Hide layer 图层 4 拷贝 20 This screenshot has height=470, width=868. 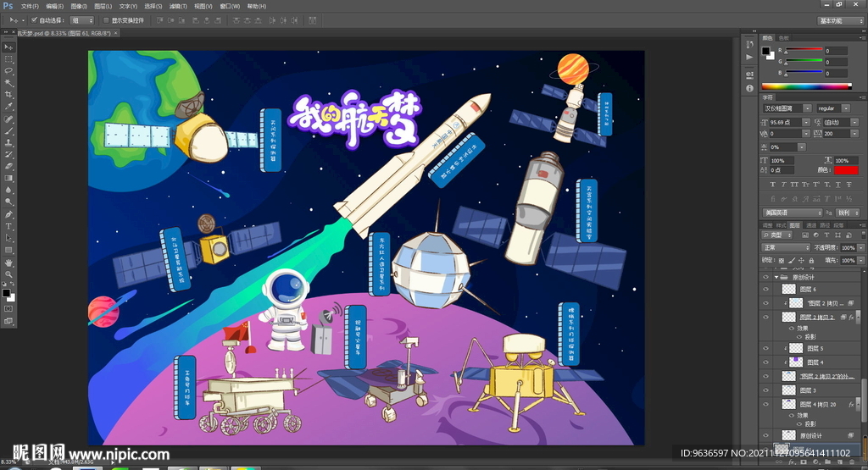766,404
